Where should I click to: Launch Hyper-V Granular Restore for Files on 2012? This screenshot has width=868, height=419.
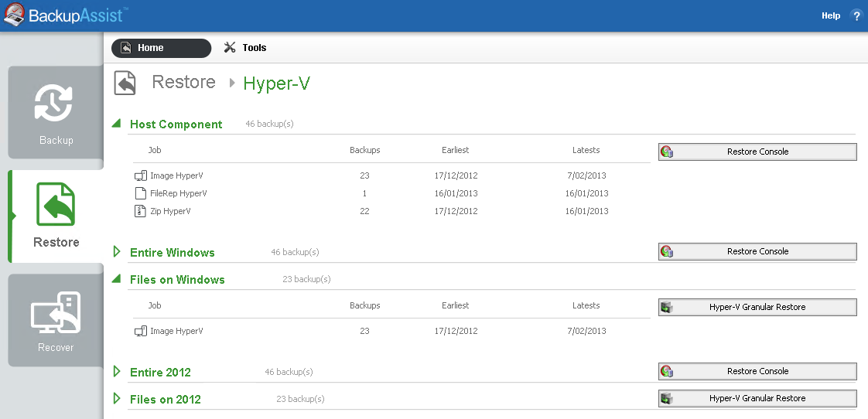tap(757, 399)
